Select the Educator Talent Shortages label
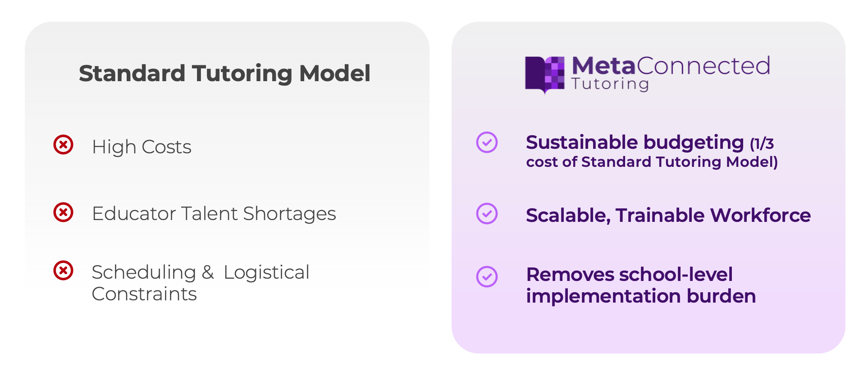 (214, 214)
